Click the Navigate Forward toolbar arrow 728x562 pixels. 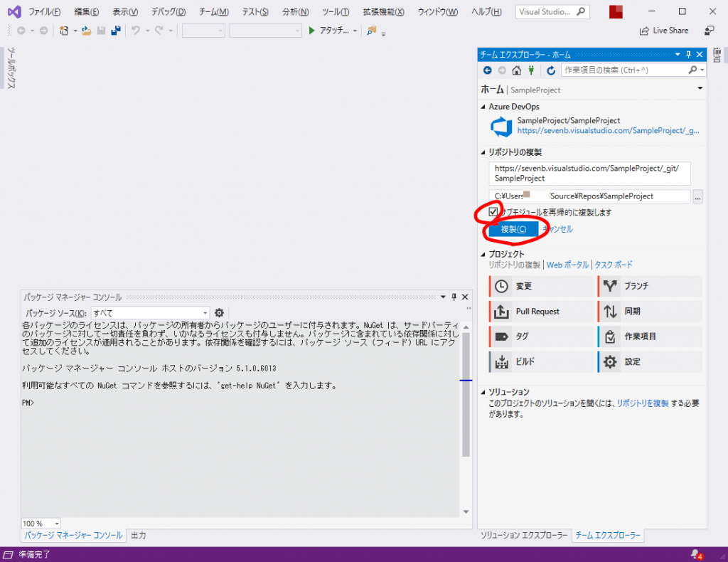click(x=43, y=31)
